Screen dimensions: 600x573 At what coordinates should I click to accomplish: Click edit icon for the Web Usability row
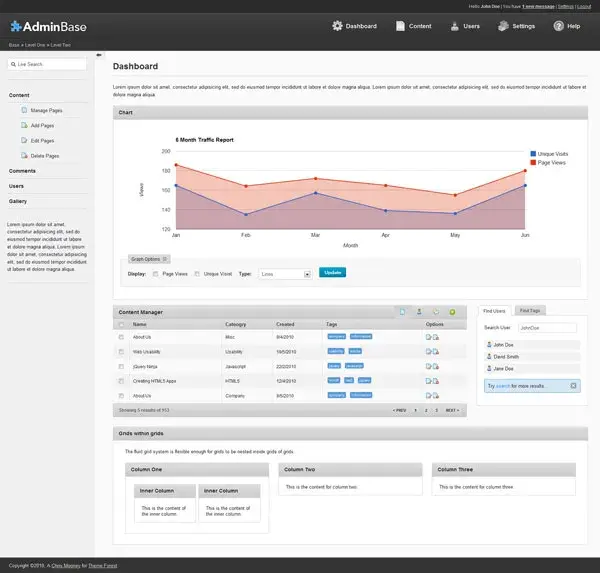[429, 352]
